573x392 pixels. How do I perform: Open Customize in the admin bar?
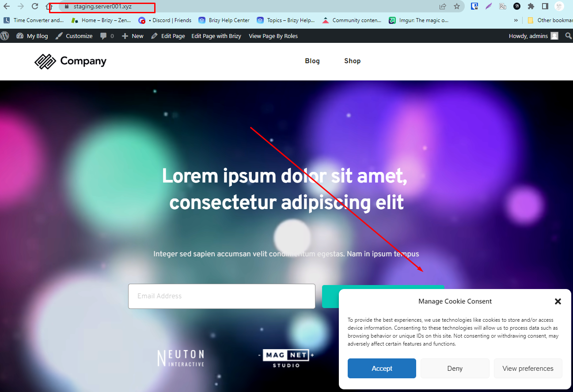(x=74, y=36)
